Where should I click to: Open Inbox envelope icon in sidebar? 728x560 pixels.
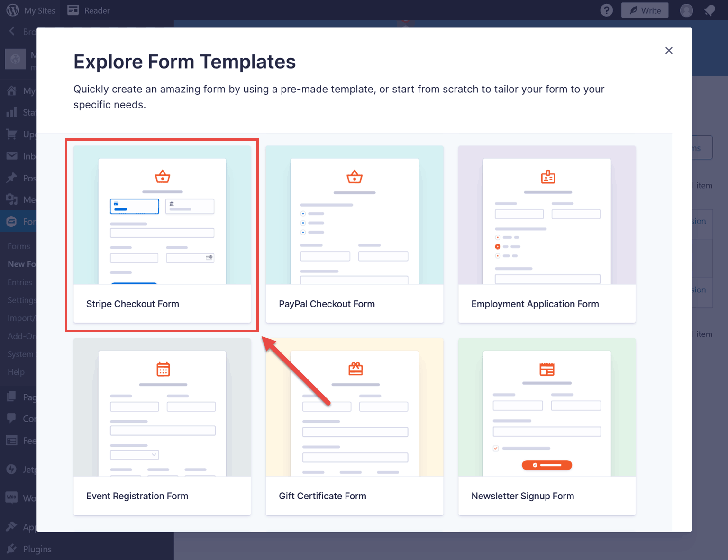[x=12, y=156]
